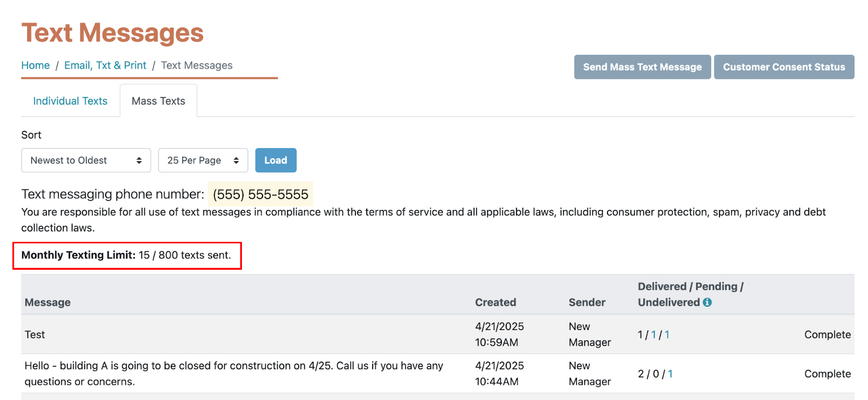868x400 pixels.
Task: Click pending count link in Test row
Action: click(654, 335)
